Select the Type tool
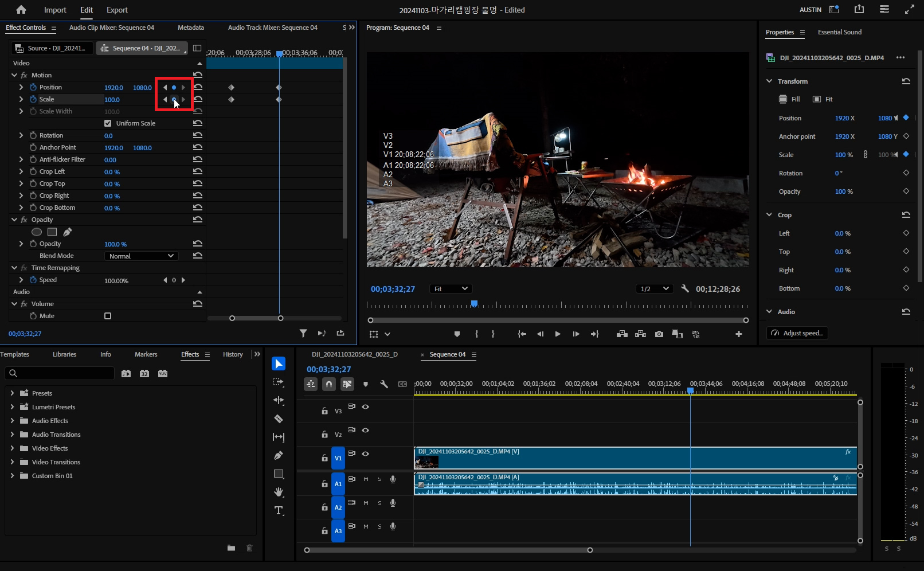The image size is (924, 571). 279,510
